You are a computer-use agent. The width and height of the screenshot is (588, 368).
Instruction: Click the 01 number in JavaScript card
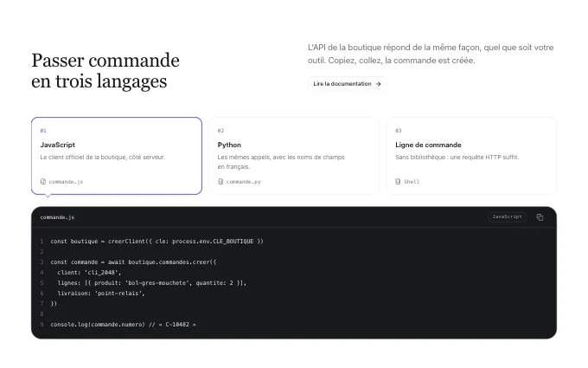point(43,131)
